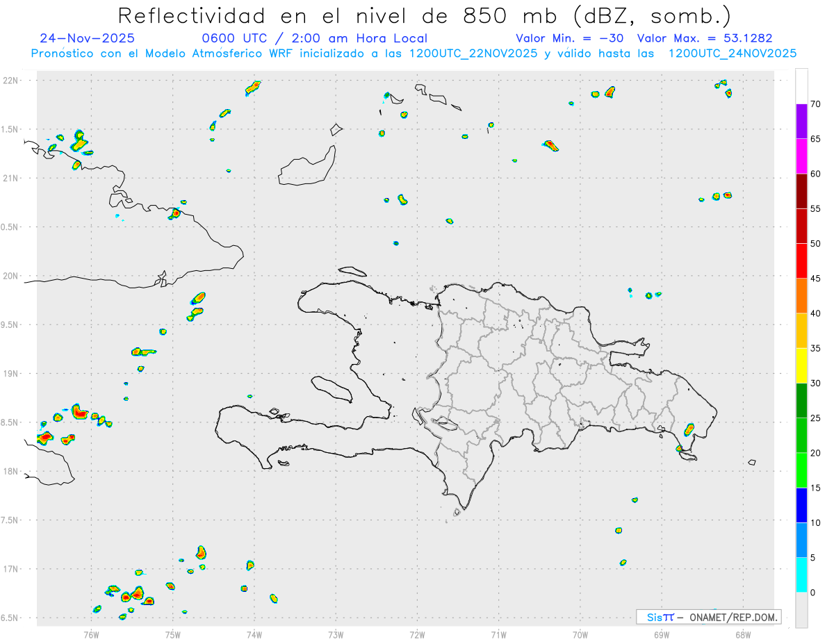The width and height of the screenshot is (834, 644).
Task: Select the orange 40–45 dBZ colorbar segment
Action: point(801,296)
